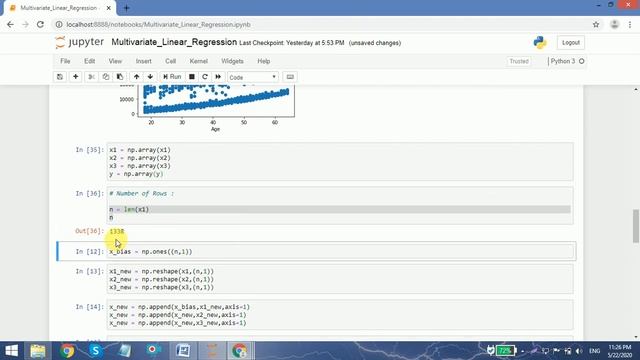Click the Python logo icon
Image resolution: width=640 pixels, height=360 pixels.
click(x=540, y=42)
